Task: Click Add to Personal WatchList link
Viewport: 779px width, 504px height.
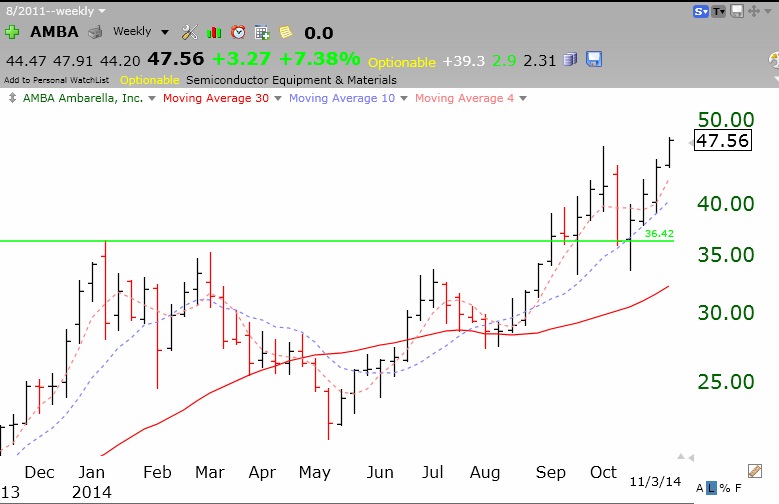Action: coord(56,80)
